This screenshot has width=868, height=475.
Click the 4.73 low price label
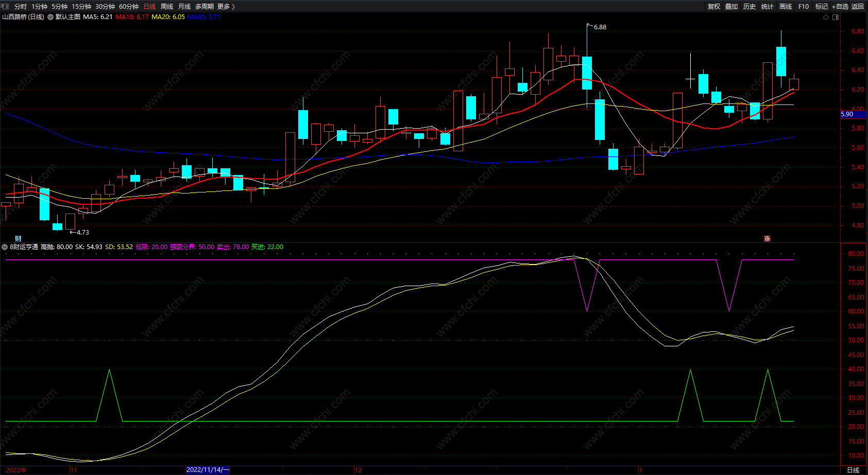pyautogui.click(x=83, y=233)
